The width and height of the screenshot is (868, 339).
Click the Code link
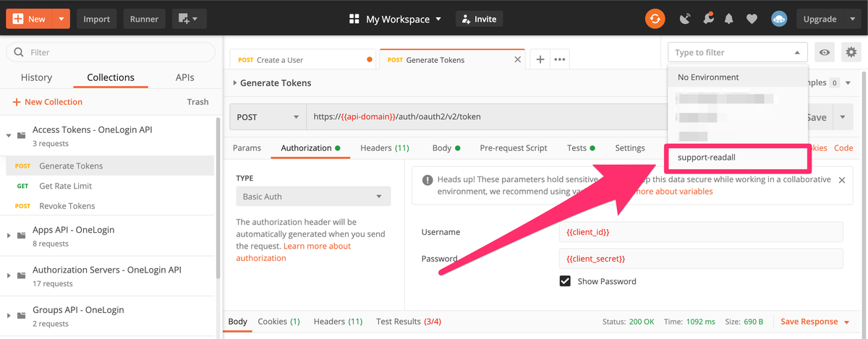coord(843,148)
